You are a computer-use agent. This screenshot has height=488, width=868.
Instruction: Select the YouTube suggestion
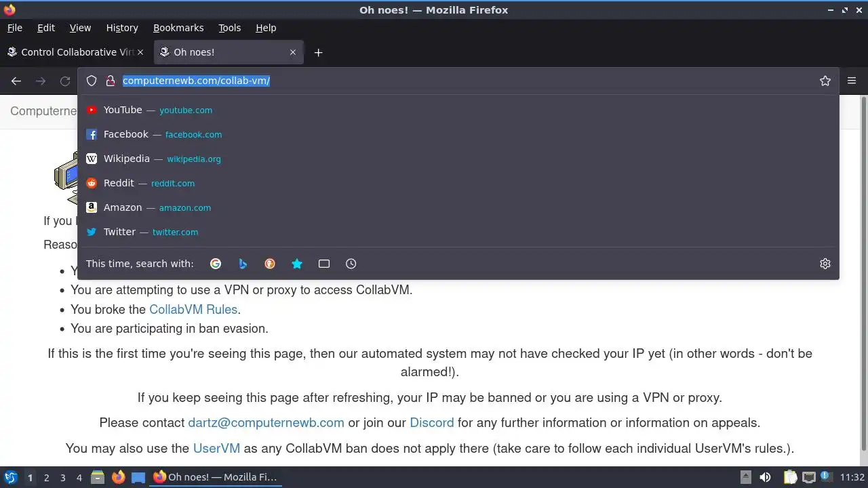458,110
